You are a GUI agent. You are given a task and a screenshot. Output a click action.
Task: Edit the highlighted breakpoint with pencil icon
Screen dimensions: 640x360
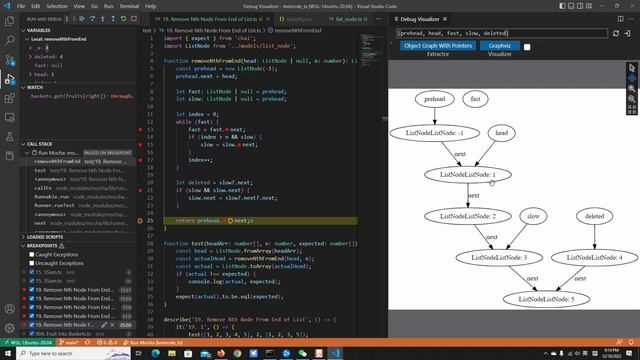[x=104, y=325]
